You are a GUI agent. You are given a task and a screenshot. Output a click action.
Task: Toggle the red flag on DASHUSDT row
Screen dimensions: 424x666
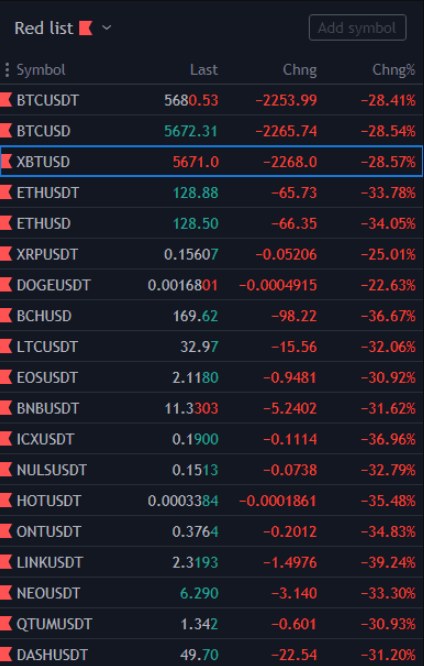coord(6,655)
